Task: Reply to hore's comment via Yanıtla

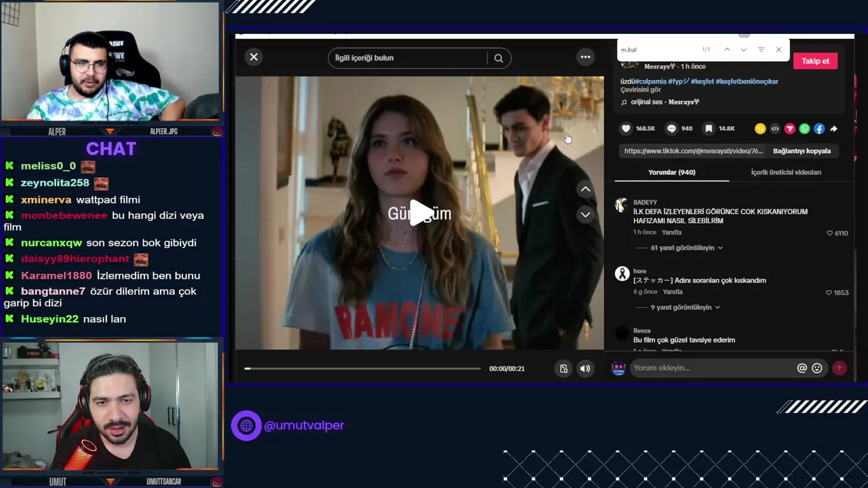Action: tap(672, 292)
